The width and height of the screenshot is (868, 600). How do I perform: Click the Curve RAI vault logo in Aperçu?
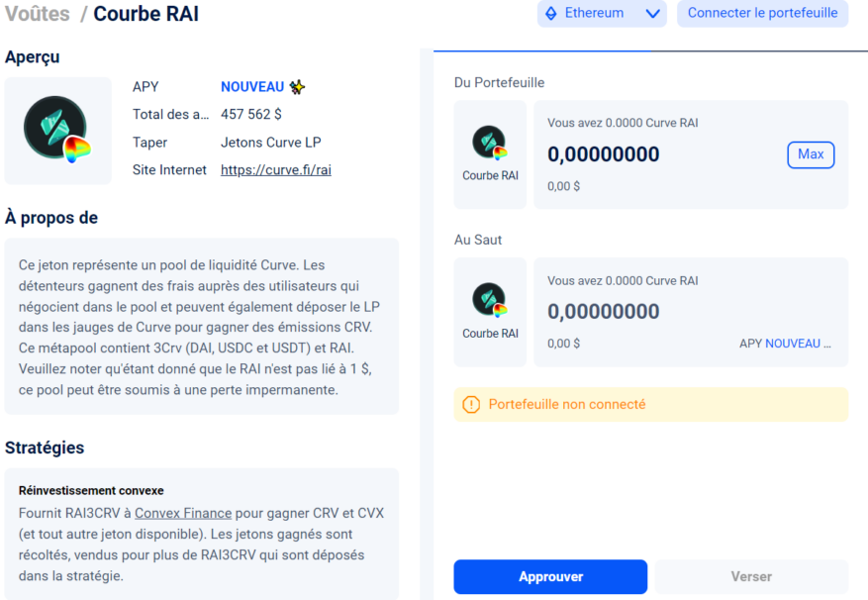click(x=56, y=130)
